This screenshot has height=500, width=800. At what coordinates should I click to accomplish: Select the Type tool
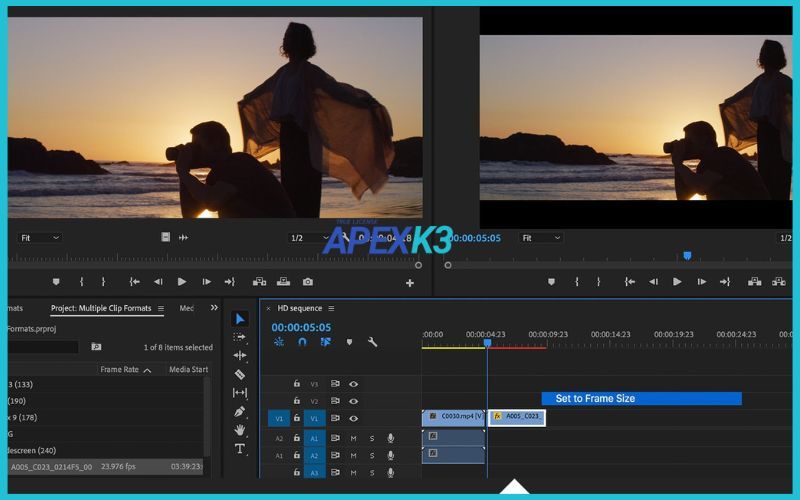click(239, 449)
